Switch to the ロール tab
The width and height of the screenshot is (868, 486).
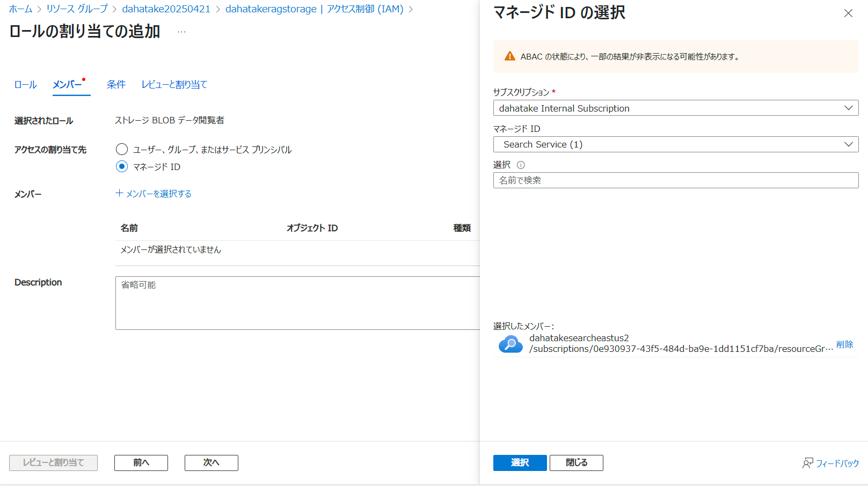click(x=25, y=85)
